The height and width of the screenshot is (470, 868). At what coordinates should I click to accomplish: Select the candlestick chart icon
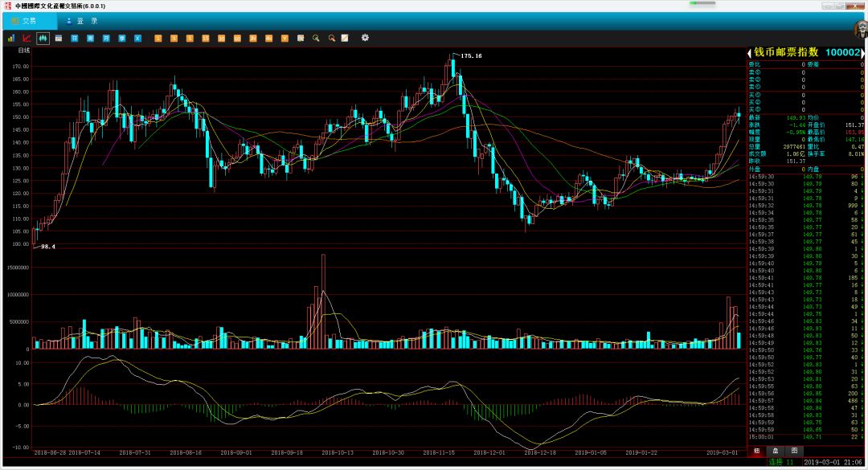pyautogui.click(x=43, y=39)
